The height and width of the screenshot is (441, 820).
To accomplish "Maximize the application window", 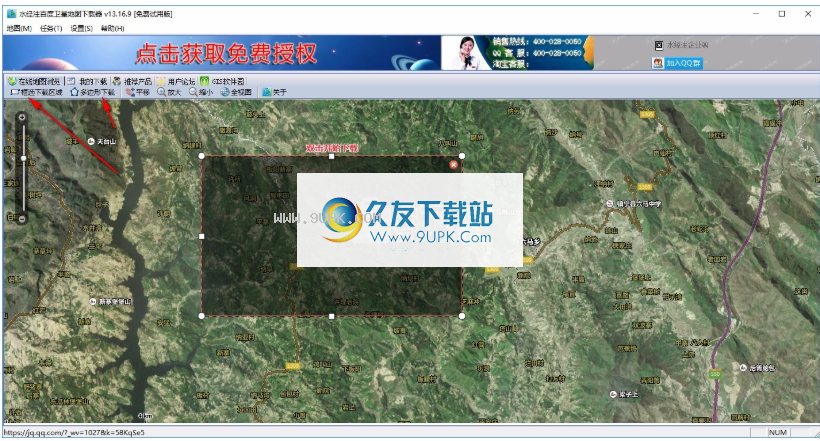I will 782,14.
